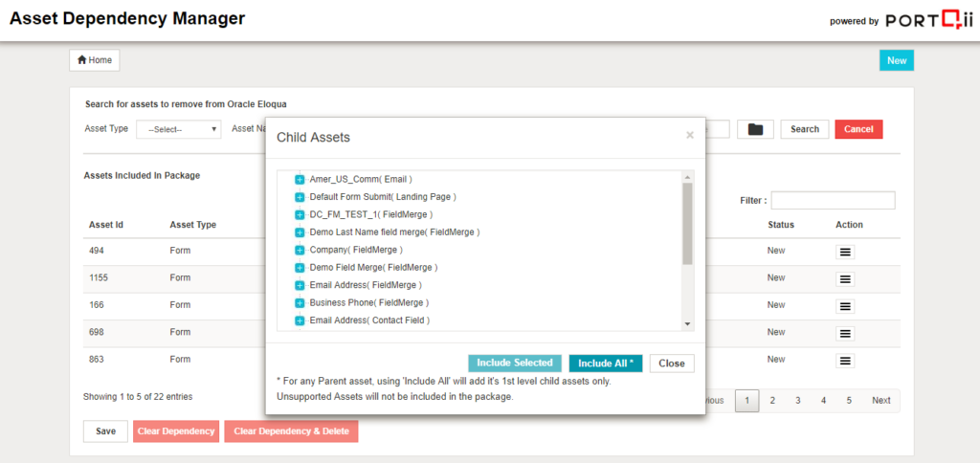Go to page 3 of entries
The height and width of the screenshot is (463, 980).
[x=797, y=401]
